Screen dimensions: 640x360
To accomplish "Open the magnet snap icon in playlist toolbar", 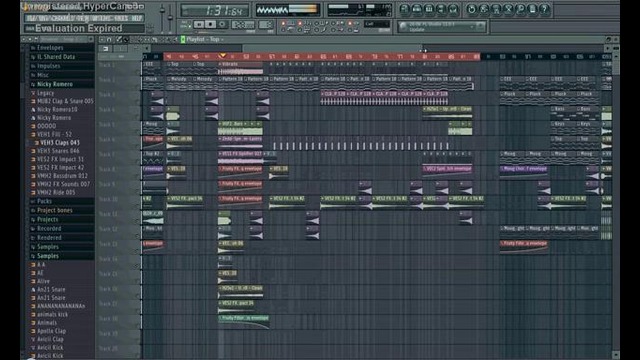I will pos(109,40).
